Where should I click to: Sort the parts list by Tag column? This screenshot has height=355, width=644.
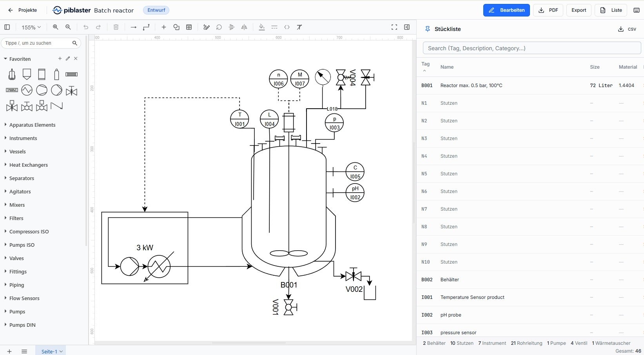pyautogui.click(x=425, y=67)
